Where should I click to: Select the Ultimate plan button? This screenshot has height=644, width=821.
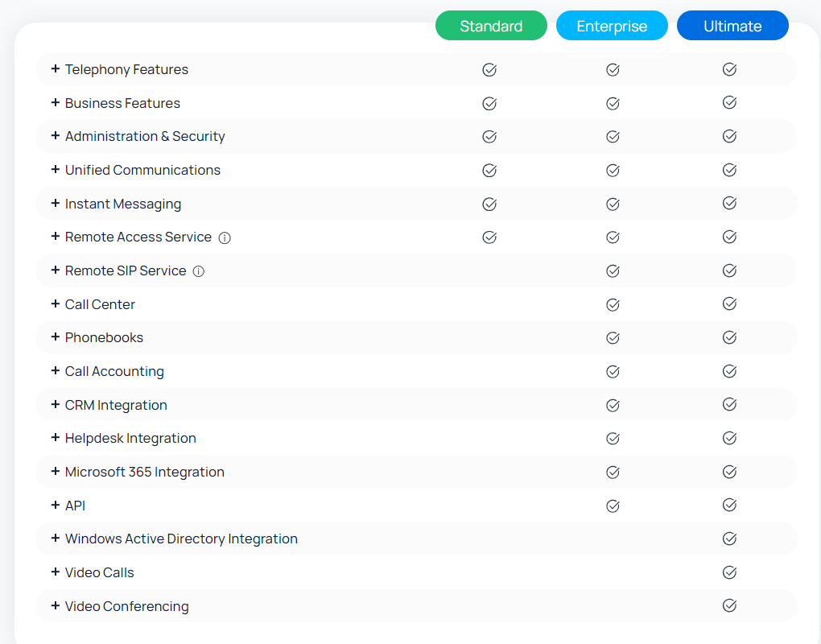click(732, 26)
